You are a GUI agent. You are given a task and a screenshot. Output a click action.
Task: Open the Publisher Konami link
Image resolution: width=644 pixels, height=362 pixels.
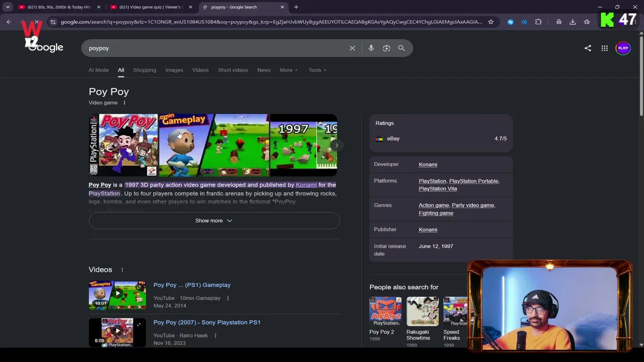click(x=428, y=230)
